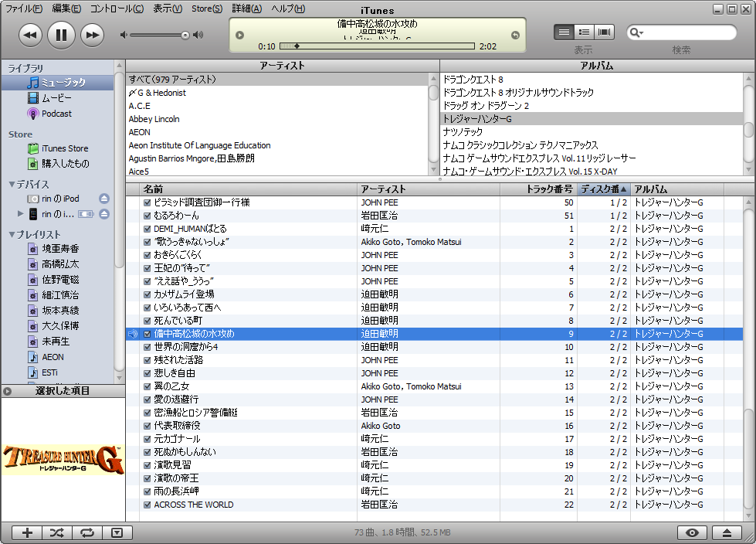Toggle shuffle mode
Image resolution: width=756 pixels, height=544 pixels.
[x=57, y=532]
